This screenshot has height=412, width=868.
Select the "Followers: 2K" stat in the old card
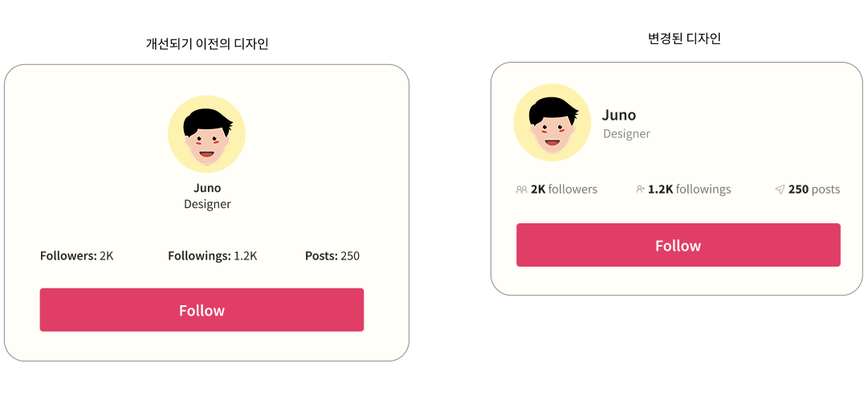pos(77,256)
